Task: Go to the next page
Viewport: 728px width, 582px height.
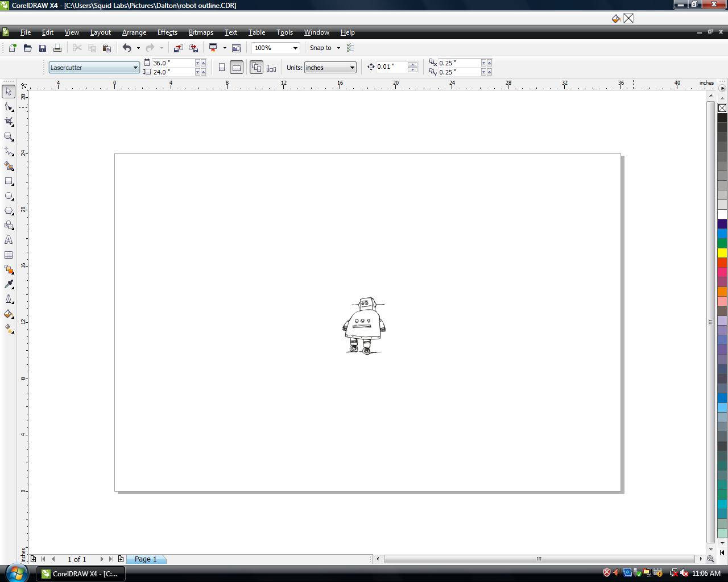Action: (x=102, y=559)
